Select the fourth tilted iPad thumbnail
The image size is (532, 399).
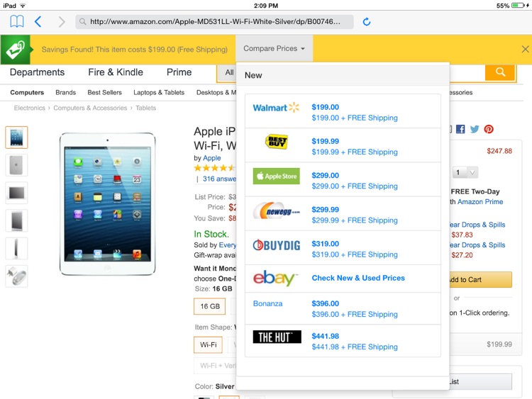[16, 220]
